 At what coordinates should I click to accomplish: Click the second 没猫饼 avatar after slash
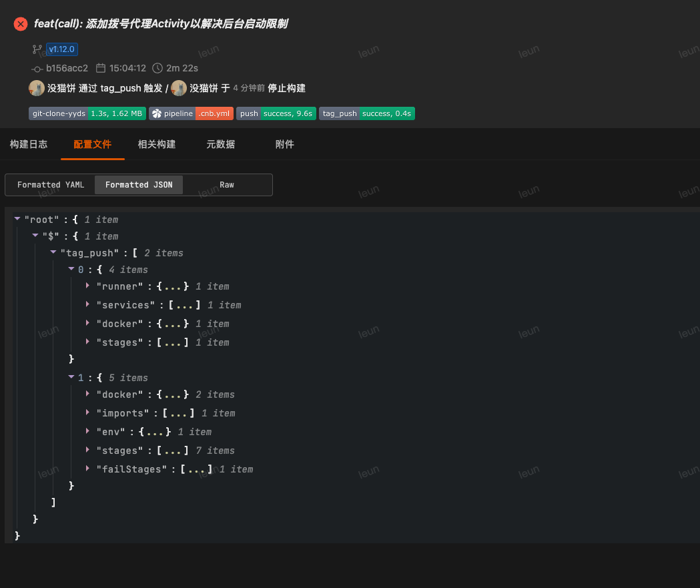pyautogui.click(x=179, y=88)
